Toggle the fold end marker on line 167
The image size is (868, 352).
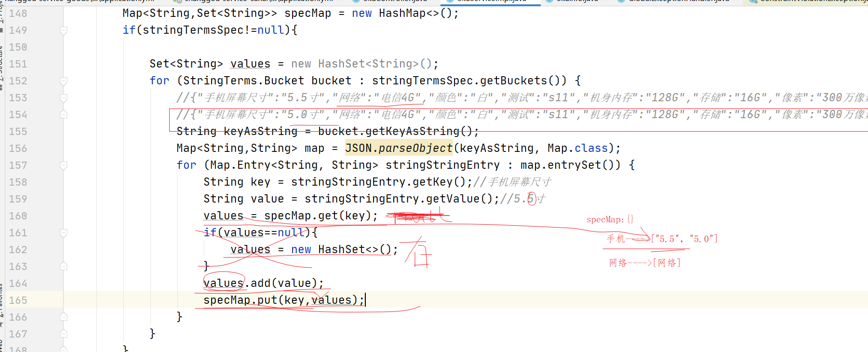63,334
